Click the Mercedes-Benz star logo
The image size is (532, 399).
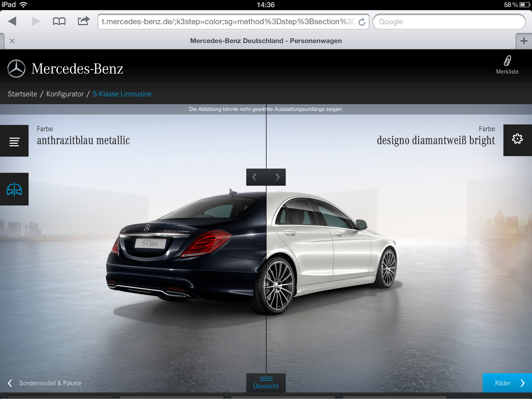16,69
